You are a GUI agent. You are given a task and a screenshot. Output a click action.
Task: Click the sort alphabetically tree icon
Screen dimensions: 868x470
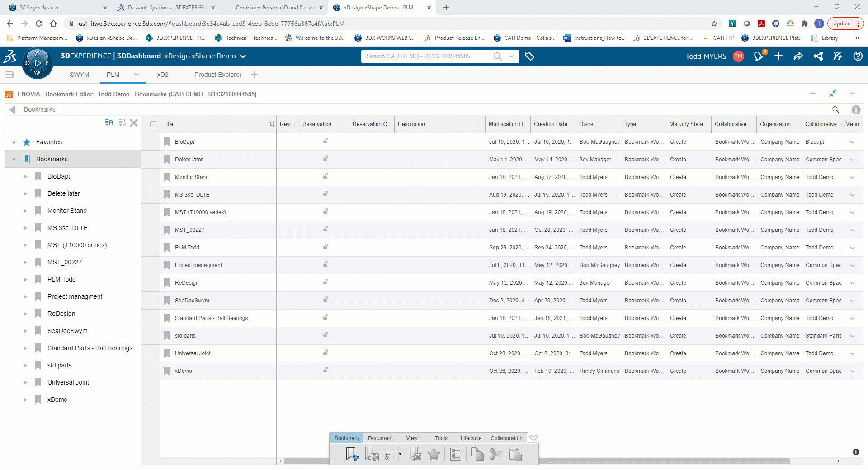[109, 122]
